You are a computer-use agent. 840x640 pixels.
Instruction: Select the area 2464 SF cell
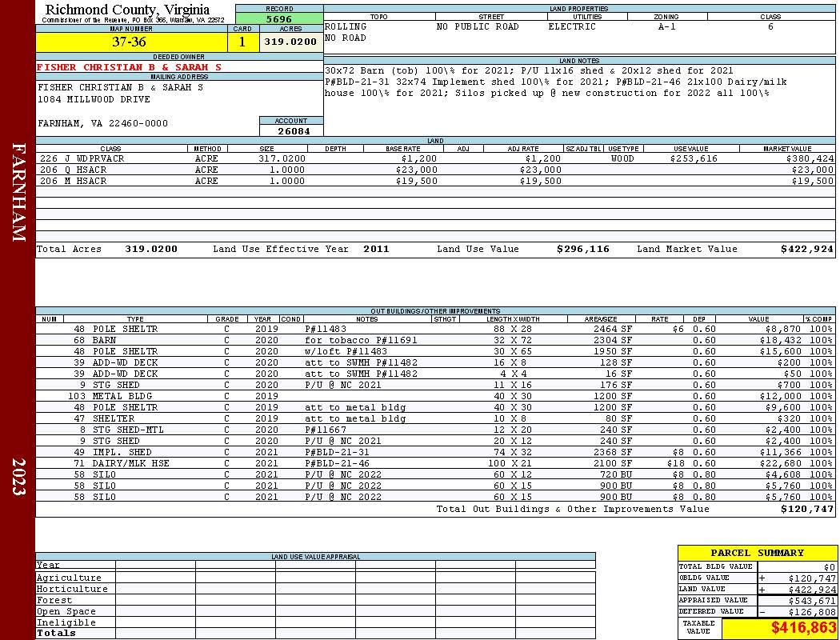[612, 329]
